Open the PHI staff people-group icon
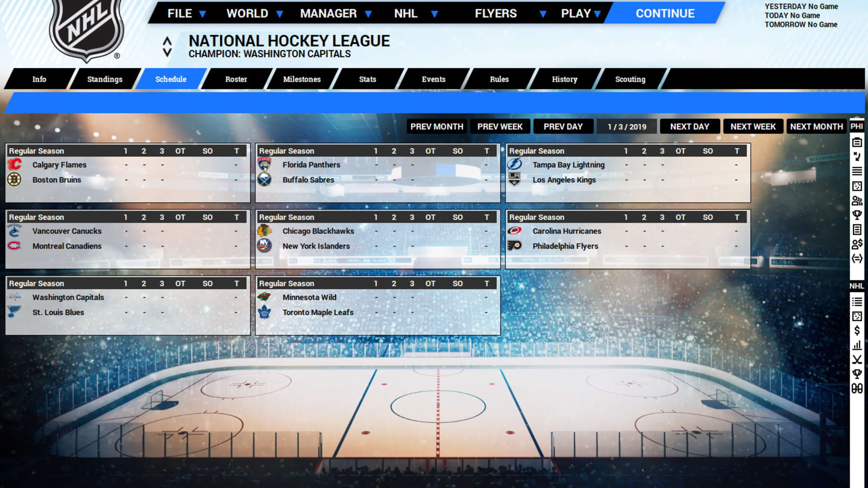 [857, 201]
